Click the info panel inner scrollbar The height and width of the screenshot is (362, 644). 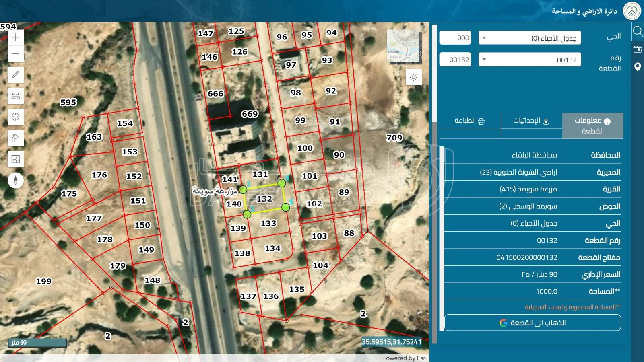tap(442, 239)
